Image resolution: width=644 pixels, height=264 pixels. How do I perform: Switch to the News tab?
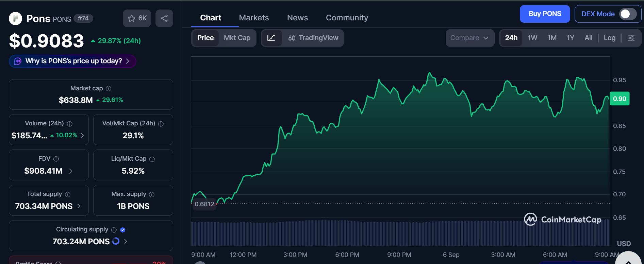[x=297, y=18]
